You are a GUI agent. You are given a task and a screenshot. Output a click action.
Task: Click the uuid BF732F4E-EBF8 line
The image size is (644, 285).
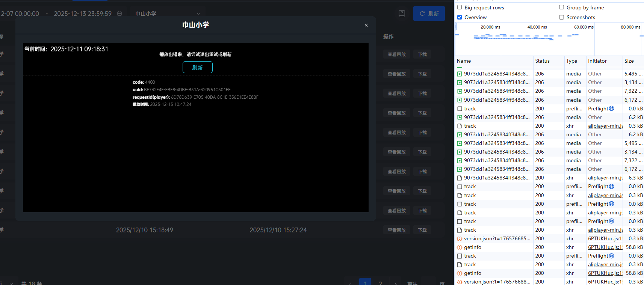181,90
